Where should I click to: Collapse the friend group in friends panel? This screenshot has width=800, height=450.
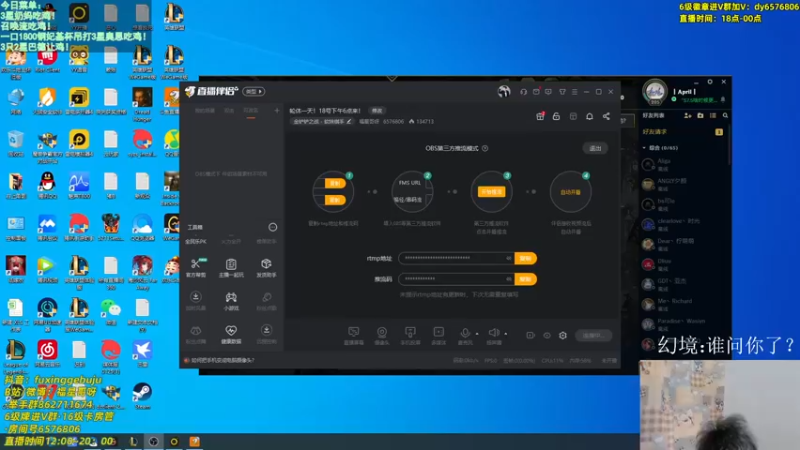(644, 148)
